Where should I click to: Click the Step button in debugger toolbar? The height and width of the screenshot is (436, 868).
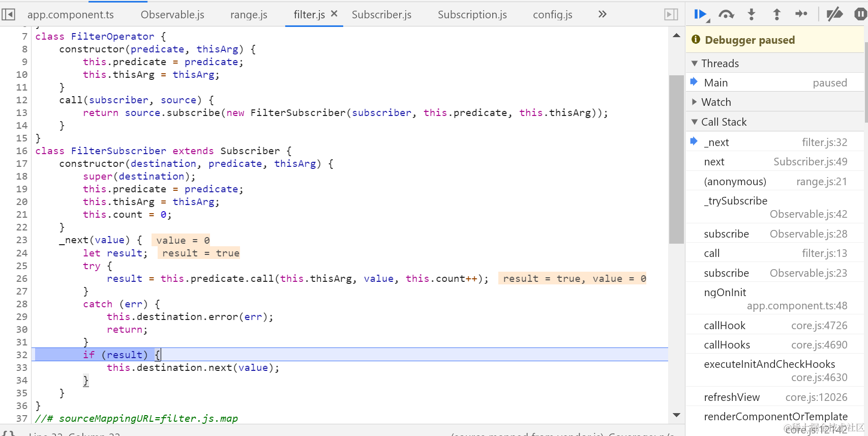(801, 14)
